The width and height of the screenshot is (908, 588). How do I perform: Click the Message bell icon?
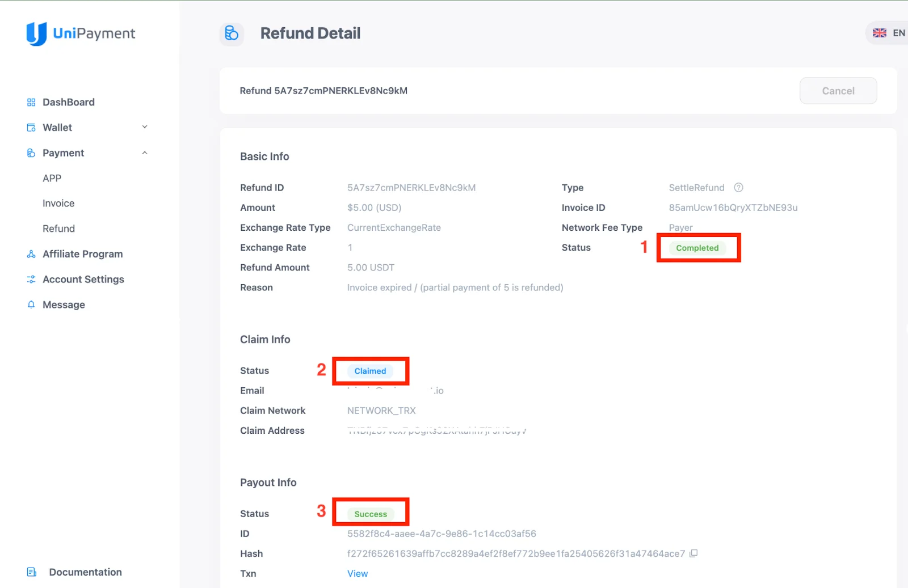(30, 304)
